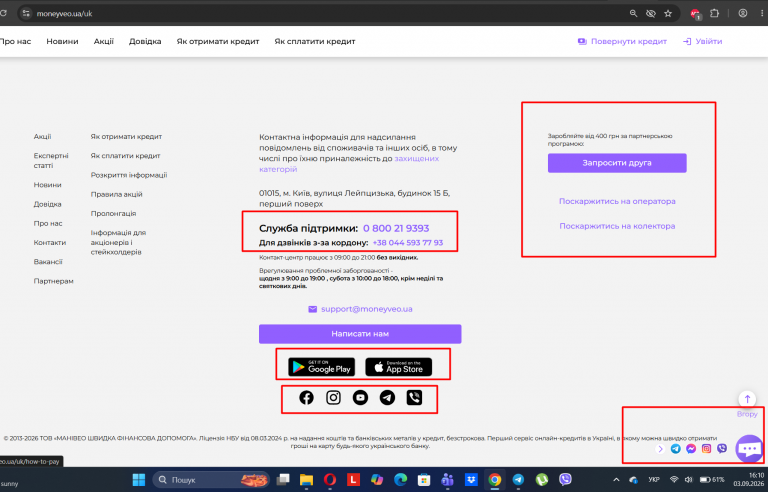Open the захищених категорій link
The image size is (768, 492).
point(349,164)
